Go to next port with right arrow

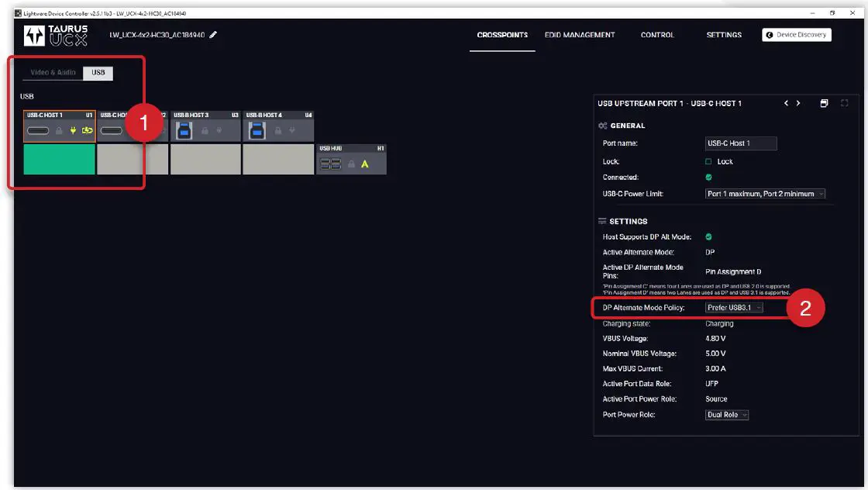tap(798, 103)
